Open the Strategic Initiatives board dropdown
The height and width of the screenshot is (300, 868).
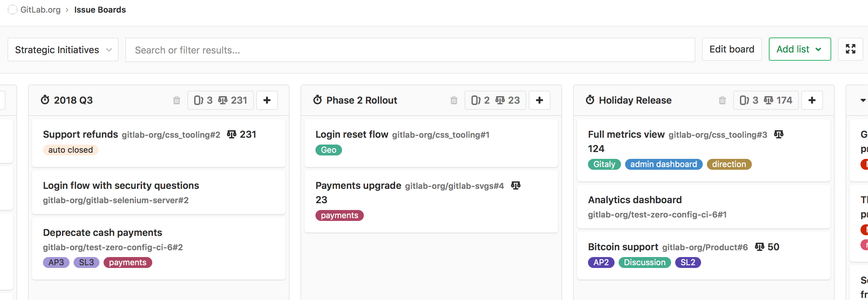pyautogui.click(x=63, y=50)
